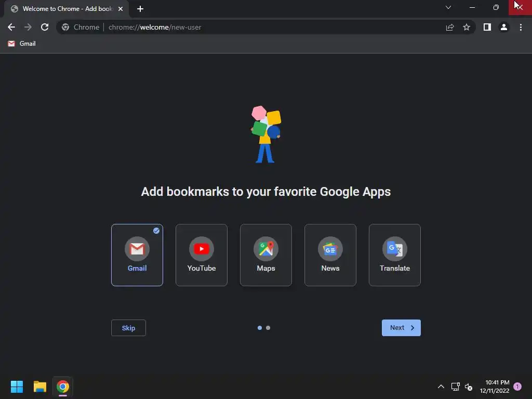Open Chrome three-dot menu
Viewport: 532px width, 399px height.
click(521, 27)
